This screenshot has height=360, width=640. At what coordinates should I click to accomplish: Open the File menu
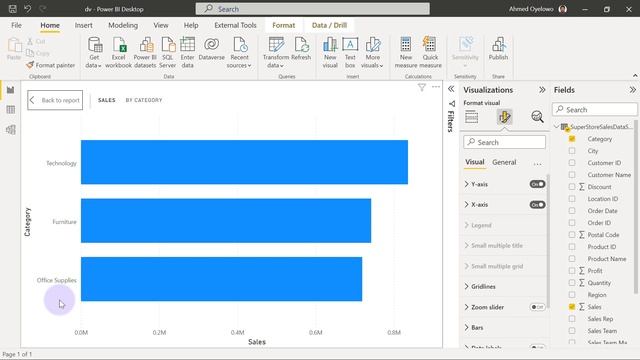pos(16,25)
